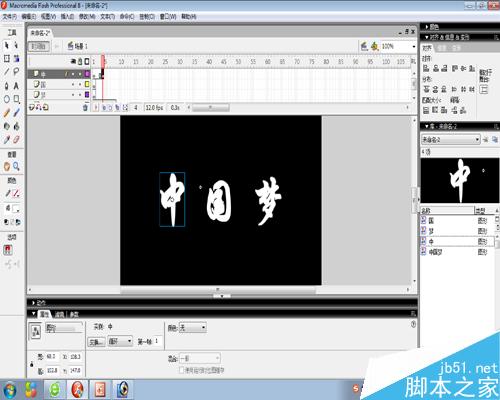Image resolution: width=500 pixels, height=400 pixels.
Task: Select the Brush tool
Action: [16, 113]
